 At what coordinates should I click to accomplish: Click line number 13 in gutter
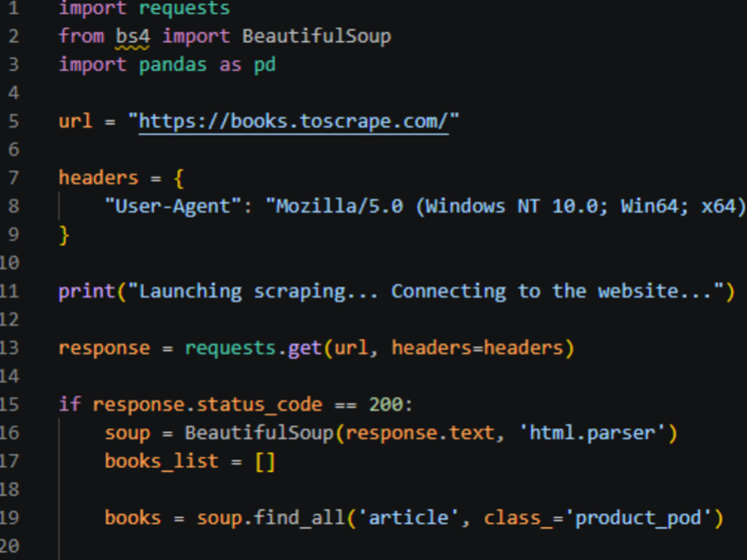[10, 348]
